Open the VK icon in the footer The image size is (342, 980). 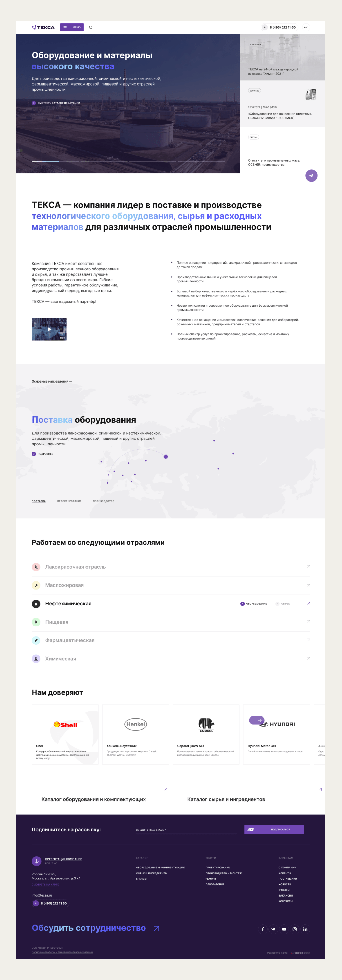(273, 929)
